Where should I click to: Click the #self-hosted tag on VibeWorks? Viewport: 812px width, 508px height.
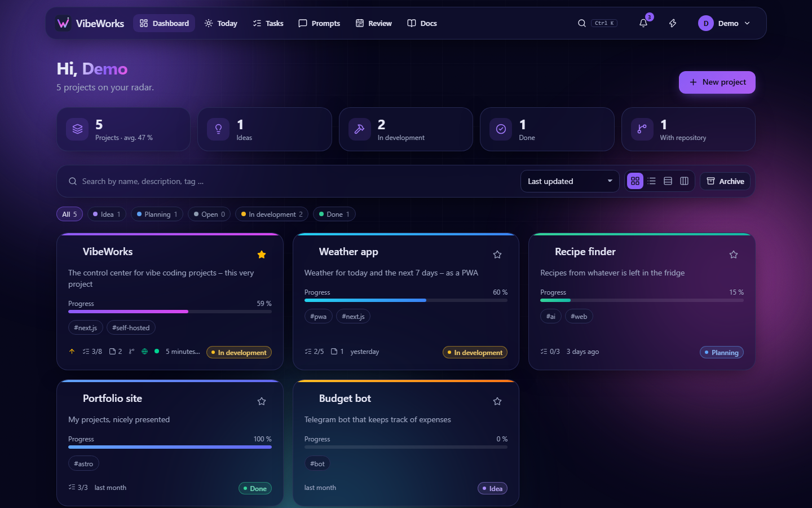click(x=131, y=328)
